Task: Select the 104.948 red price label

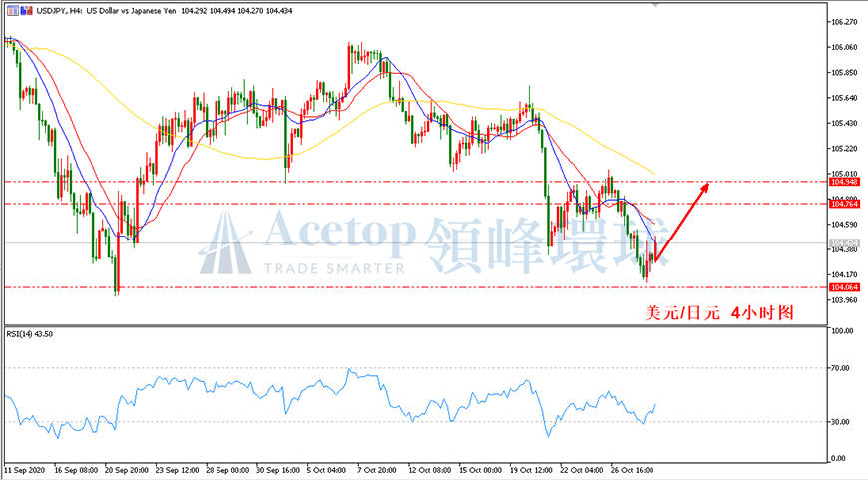Action: [844, 182]
